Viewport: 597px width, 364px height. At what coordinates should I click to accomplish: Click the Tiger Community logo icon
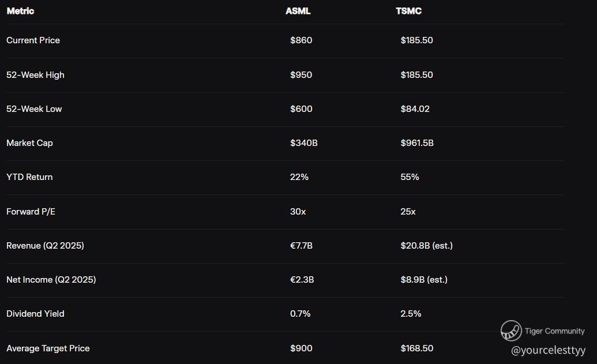coord(511,331)
